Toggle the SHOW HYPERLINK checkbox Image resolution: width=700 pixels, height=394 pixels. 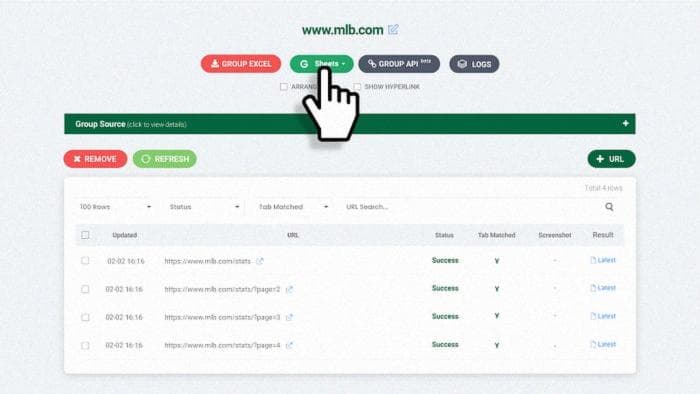[x=357, y=87]
